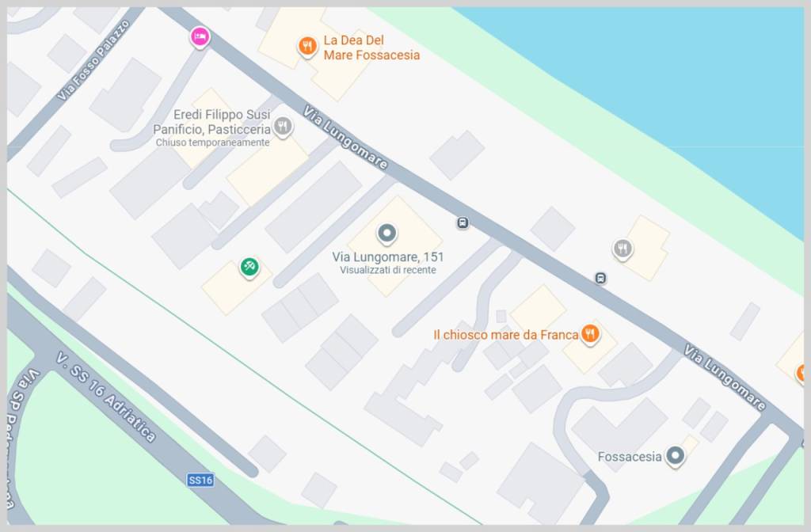Click the V. SS 16 Adriatica road label
Viewport: 811px width, 532px height.
click(106, 397)
